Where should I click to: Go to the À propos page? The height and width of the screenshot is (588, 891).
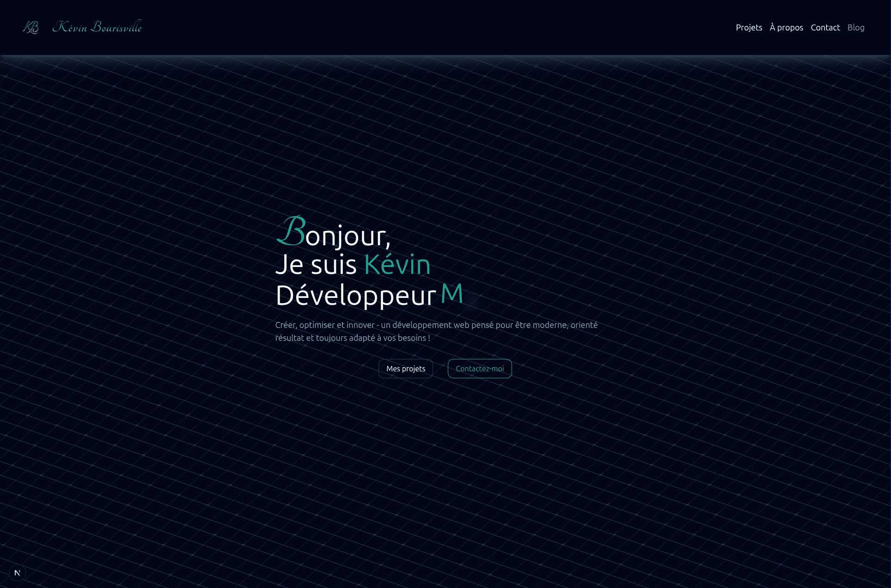click(786, 27)
